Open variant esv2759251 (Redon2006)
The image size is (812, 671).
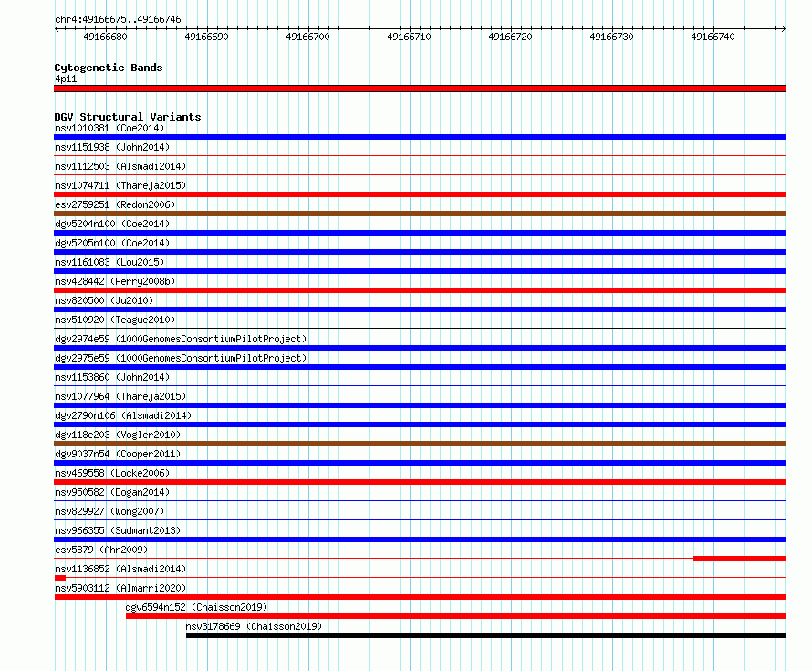pyautogui.click(x=115, y=204)
